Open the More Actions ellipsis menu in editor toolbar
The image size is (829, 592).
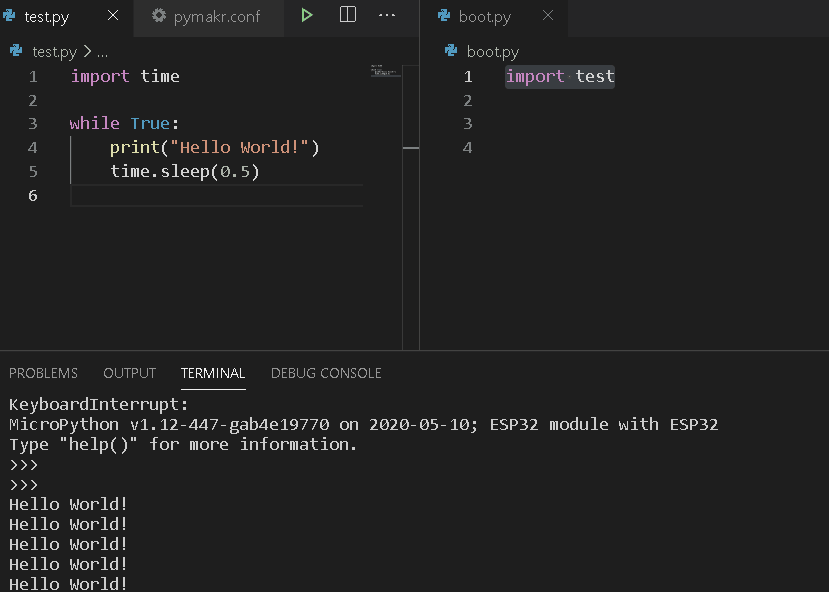pos(387,15)
